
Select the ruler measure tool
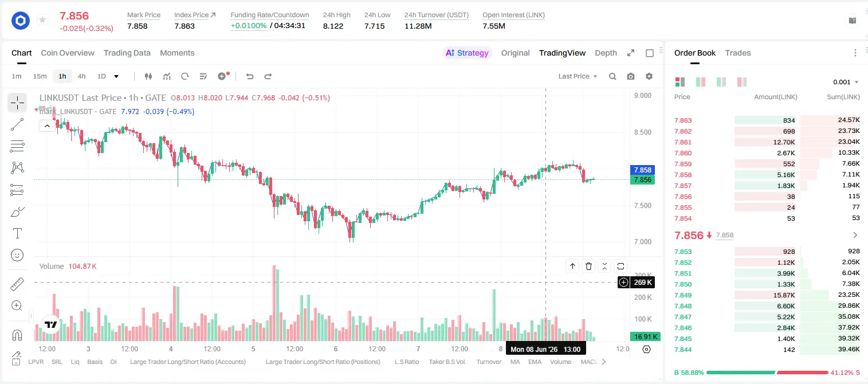pos(17,284)
